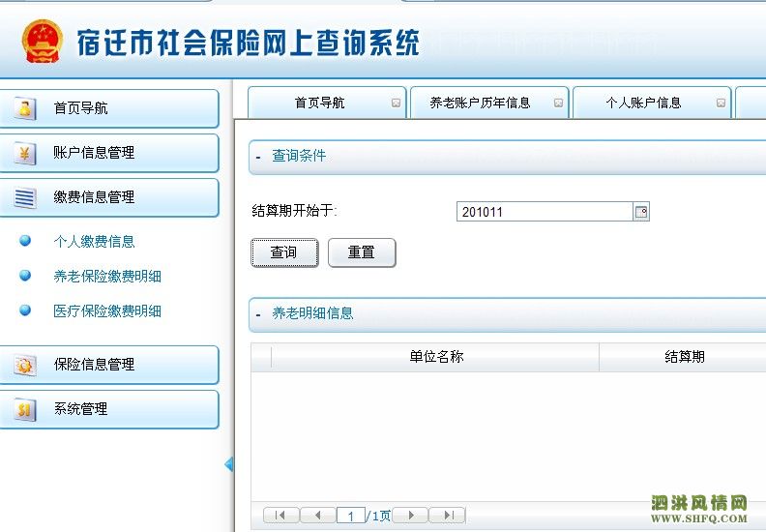Click the 首页导航 sidebar icon
Viewport: 766px width, 532px height.
coord(25,108)
